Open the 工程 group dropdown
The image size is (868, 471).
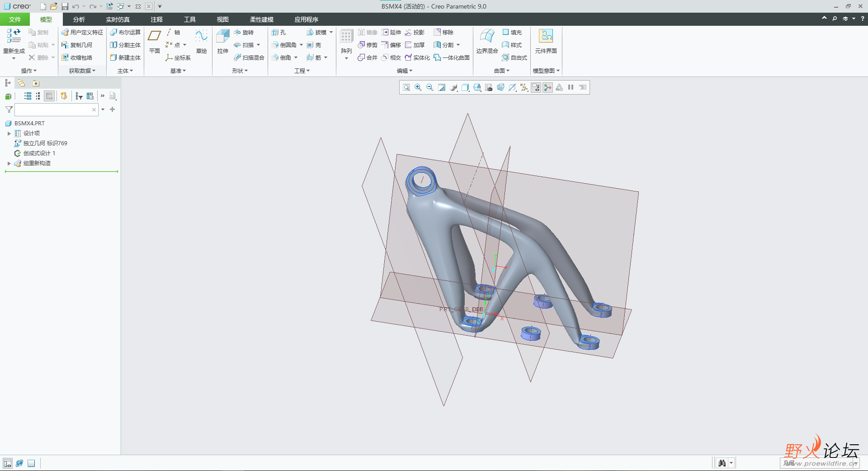point(302,71)
